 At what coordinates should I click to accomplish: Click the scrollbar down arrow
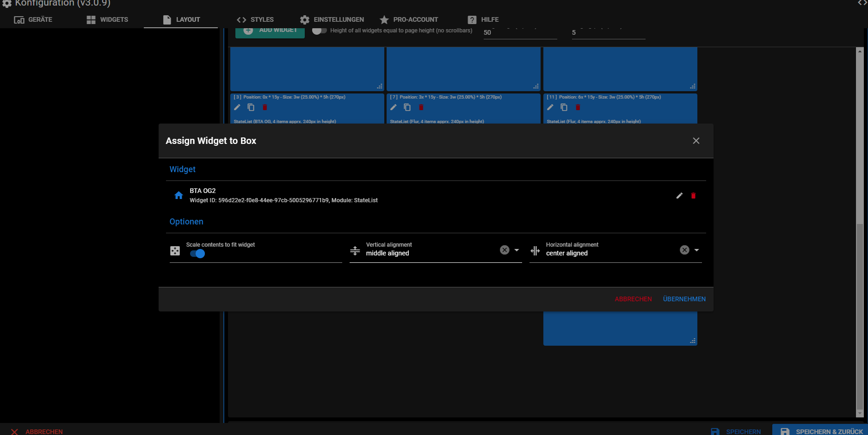coord(860,414)
